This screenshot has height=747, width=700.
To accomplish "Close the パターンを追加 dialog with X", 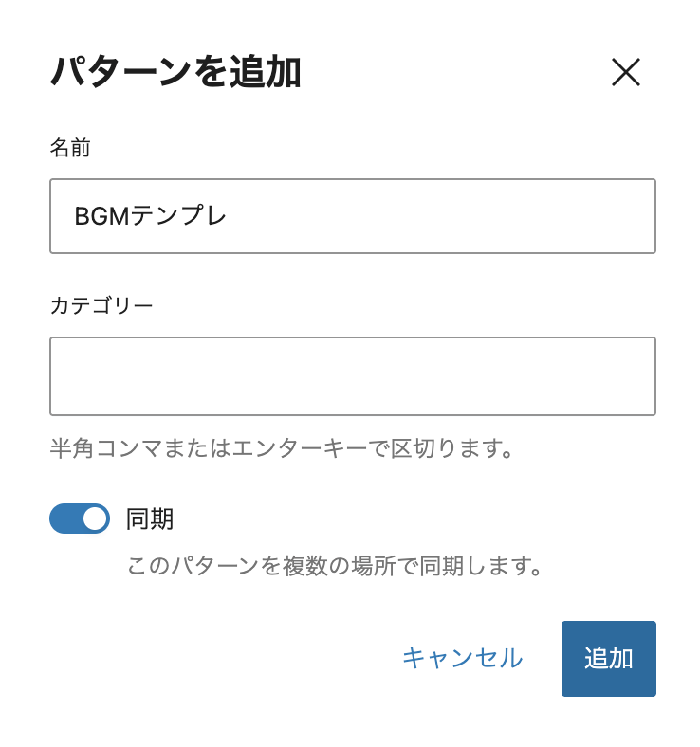I will pos(626,73).
